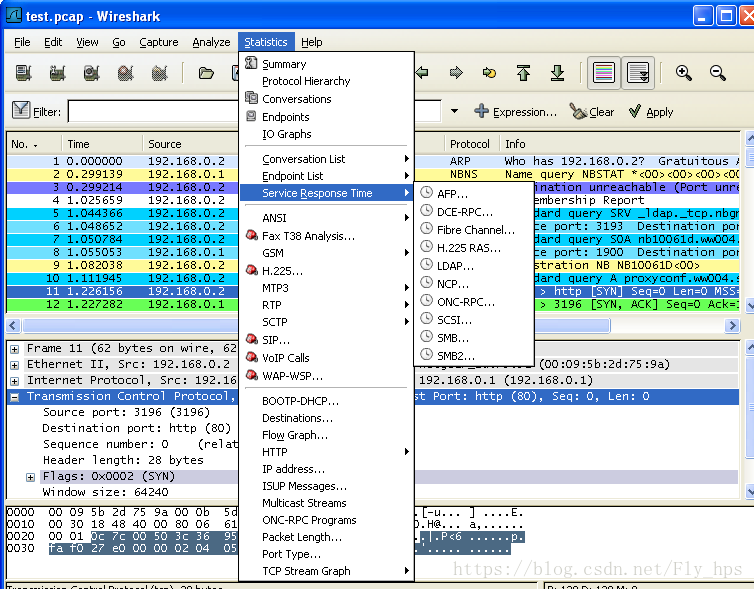This screenshot has width=754, height=589.
Task: Open the File menu
Action: click(22, 42)
